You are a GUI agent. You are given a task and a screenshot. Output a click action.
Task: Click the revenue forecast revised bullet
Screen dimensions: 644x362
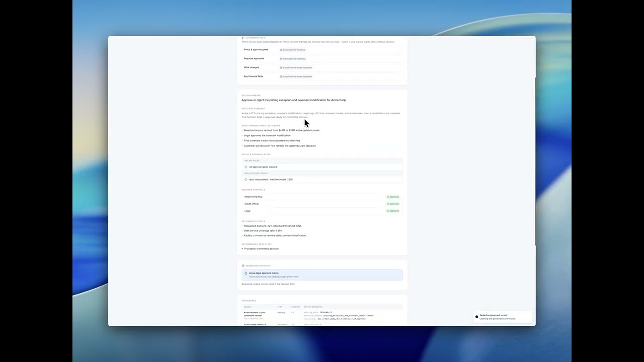[281, 130]
